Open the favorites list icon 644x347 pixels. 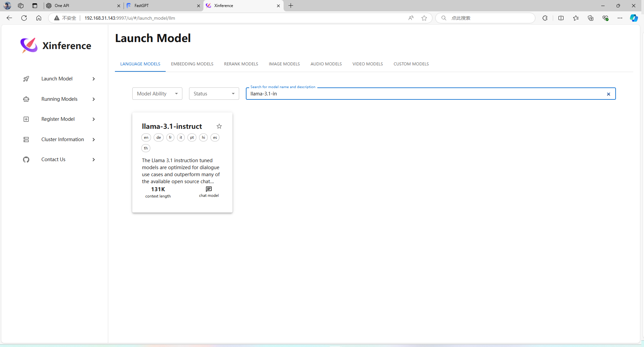576,18
